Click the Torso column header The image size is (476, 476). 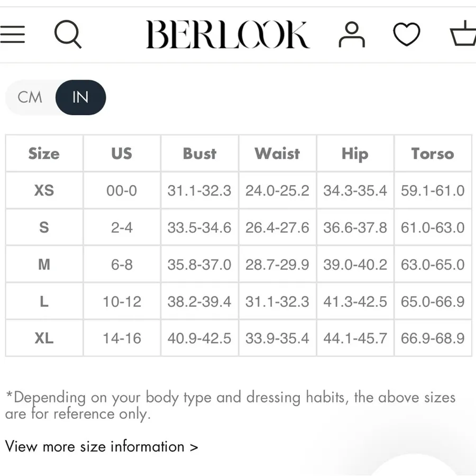433,153
